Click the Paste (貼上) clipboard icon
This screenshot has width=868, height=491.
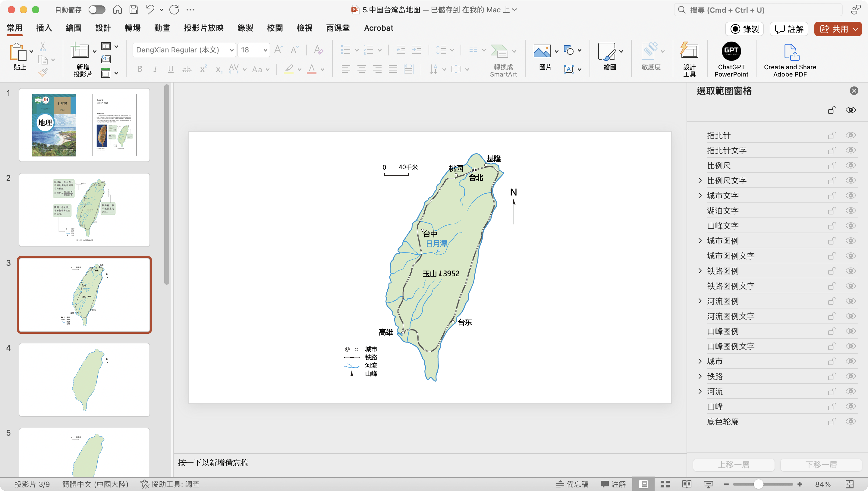point(18,52)
